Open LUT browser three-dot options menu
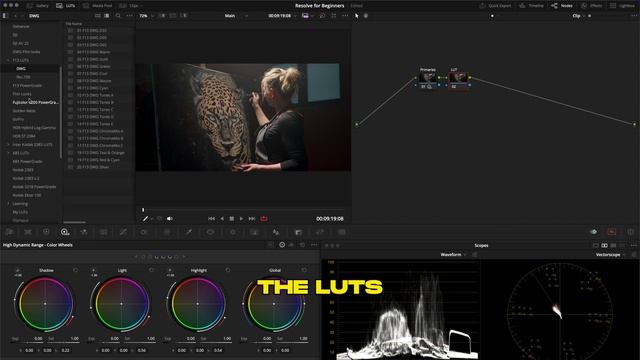The image size is (640, 360). coord(129,16)
